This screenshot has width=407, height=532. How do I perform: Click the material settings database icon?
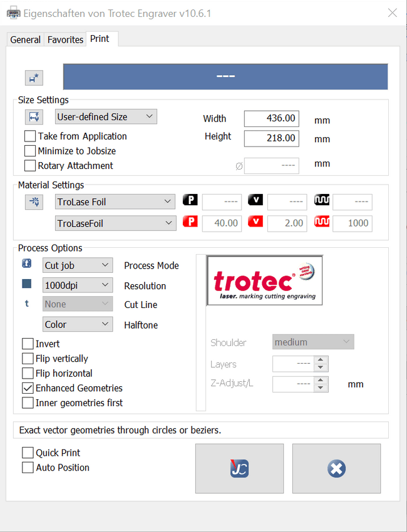coord(34,202)
